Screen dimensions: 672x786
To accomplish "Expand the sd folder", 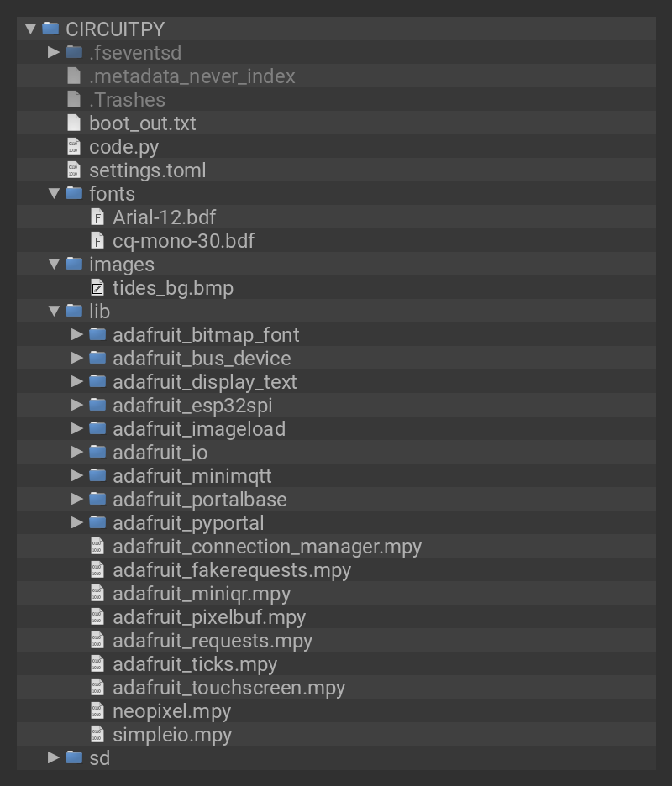I will coord(54,758).
